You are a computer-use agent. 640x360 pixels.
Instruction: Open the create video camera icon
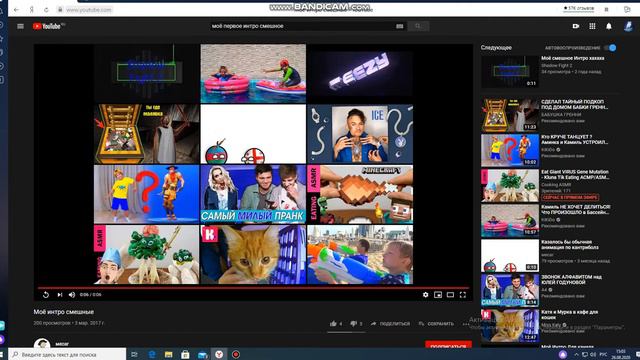[x=576, y=26]
